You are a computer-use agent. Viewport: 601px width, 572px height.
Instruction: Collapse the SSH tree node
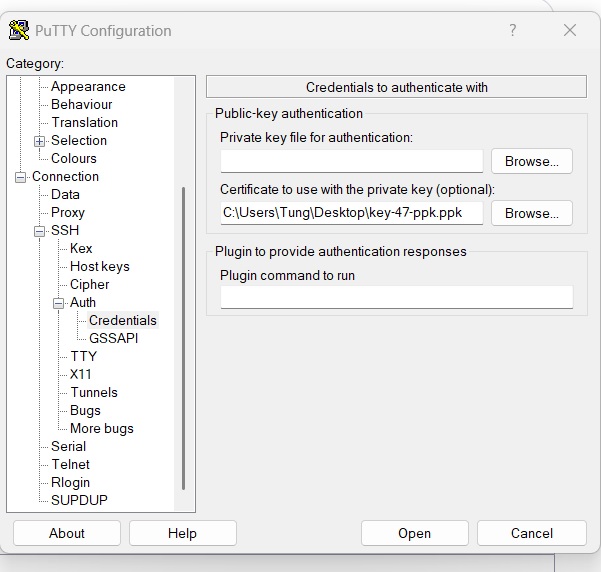tap(40, 231)
